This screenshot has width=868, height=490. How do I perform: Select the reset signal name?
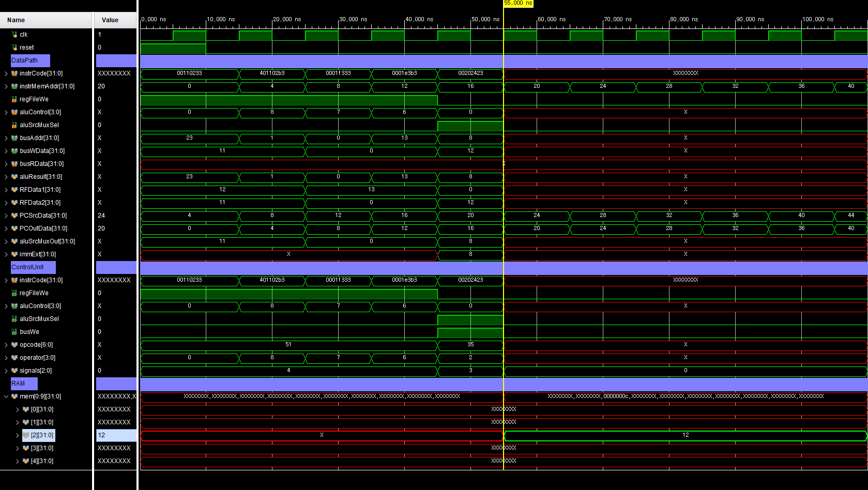[x=27, y=48]
